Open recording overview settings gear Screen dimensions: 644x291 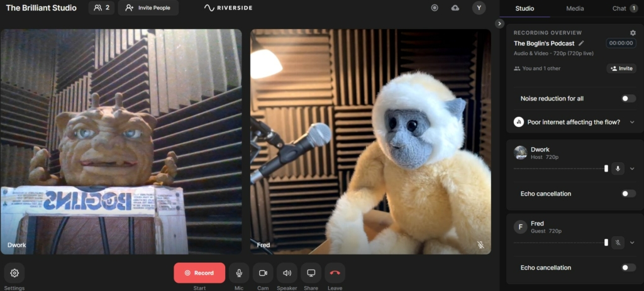(x=633, y=33)
